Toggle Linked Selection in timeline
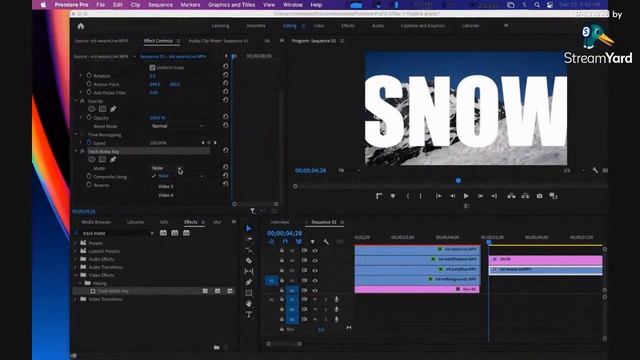This screenshot has width=640, height=360. point(299,242)
